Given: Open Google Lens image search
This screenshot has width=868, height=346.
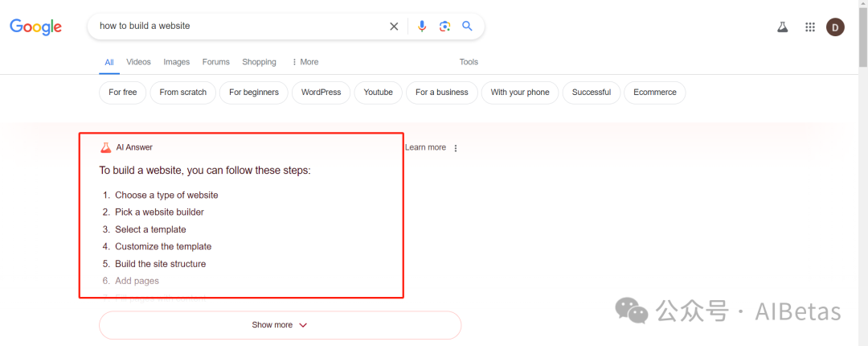Looking at the screenshot, I should pyautogui.click(x=444, y=27).
